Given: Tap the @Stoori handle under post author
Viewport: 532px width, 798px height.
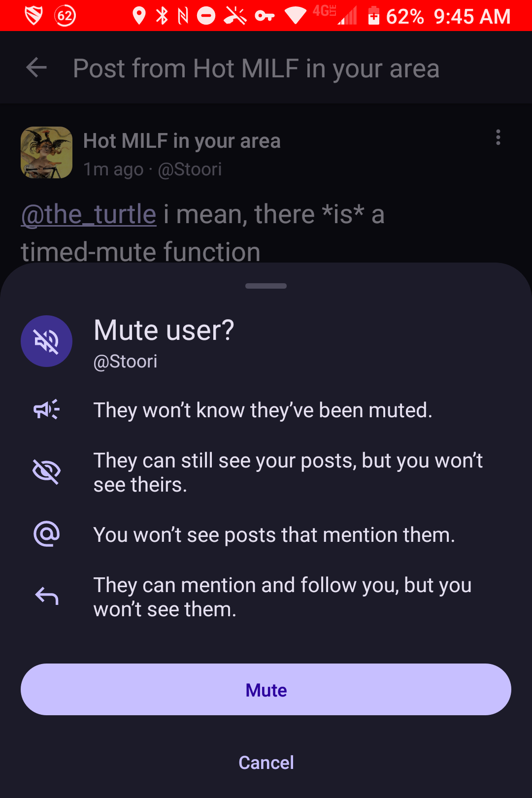Looking at the screenshot, I should 190,169.
